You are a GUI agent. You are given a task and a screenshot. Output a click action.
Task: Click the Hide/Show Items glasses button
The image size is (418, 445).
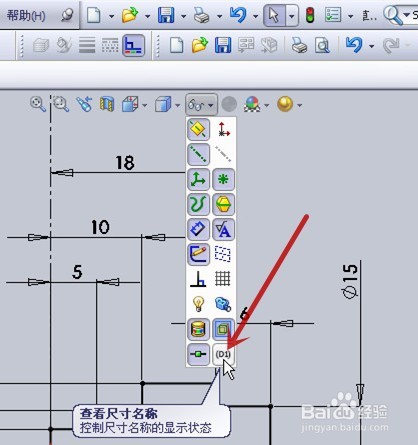(x=201, y=105)
